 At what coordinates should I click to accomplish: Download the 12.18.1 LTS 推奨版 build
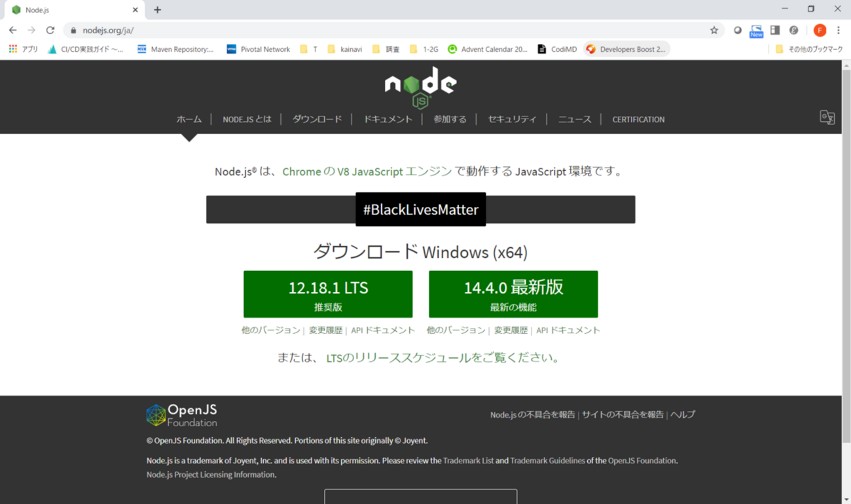coord(328,295)
